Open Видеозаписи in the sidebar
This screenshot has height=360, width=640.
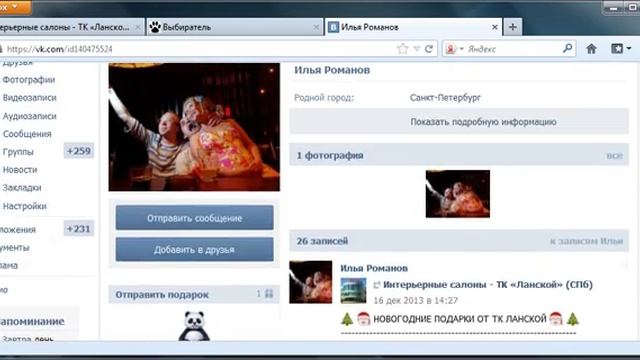click(29, 98)
